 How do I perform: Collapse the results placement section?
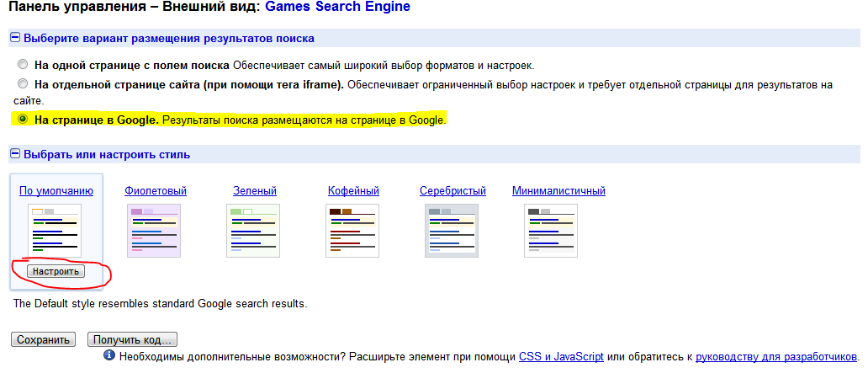click(17, 39)
